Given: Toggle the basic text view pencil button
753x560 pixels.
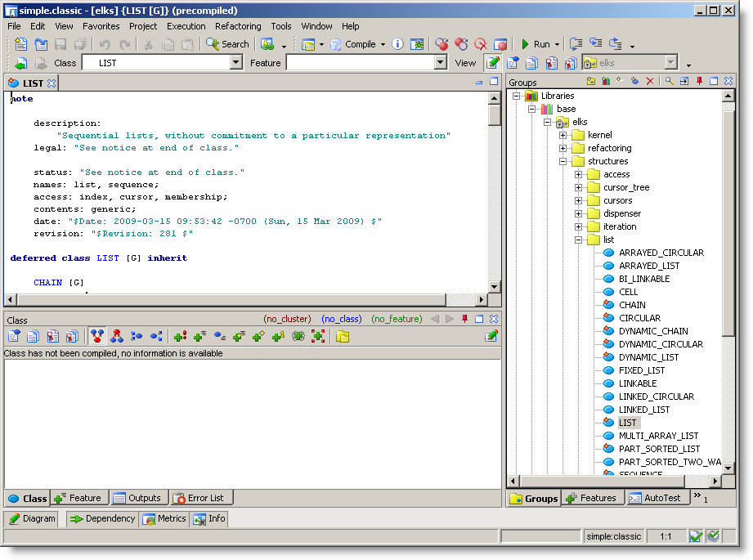Looking at the screenshot, I should (x=492, y=63).
